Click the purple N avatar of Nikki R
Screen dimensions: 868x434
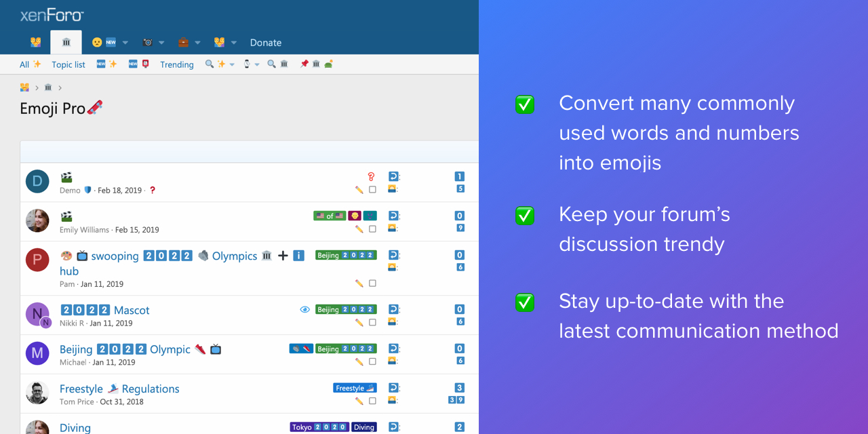pos(37,315)
